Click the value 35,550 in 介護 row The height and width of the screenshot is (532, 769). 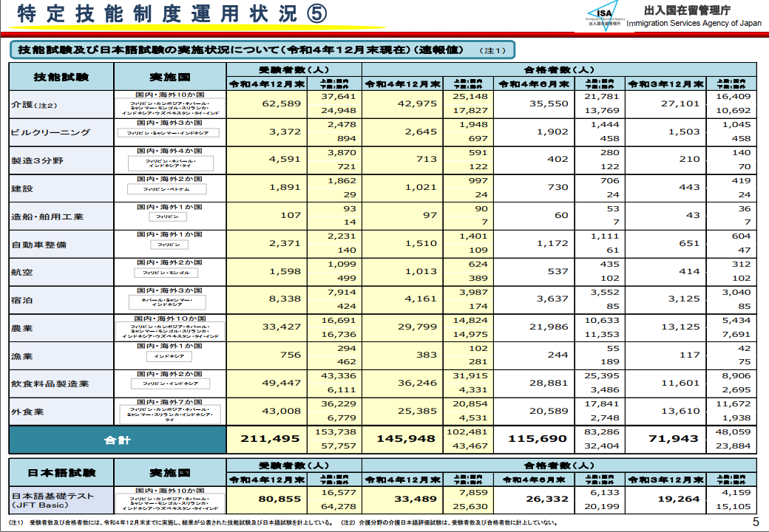coord(549,104)
